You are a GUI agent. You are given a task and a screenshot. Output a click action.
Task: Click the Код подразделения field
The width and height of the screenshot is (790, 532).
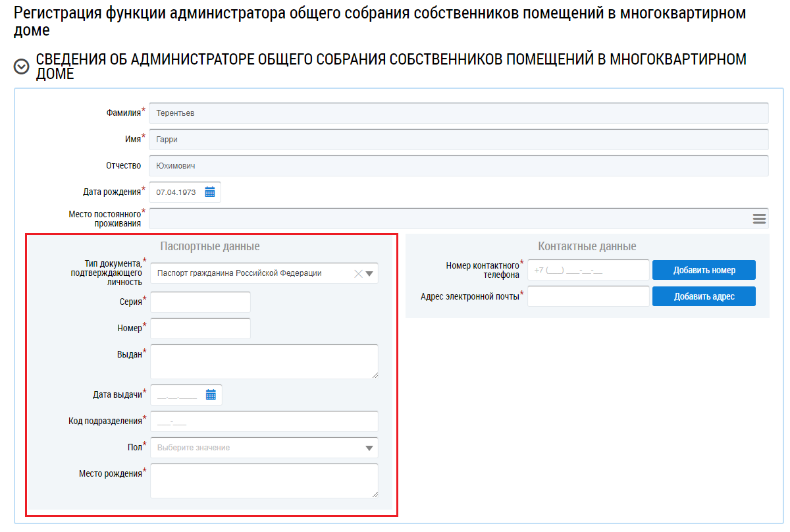coord(264,421)
